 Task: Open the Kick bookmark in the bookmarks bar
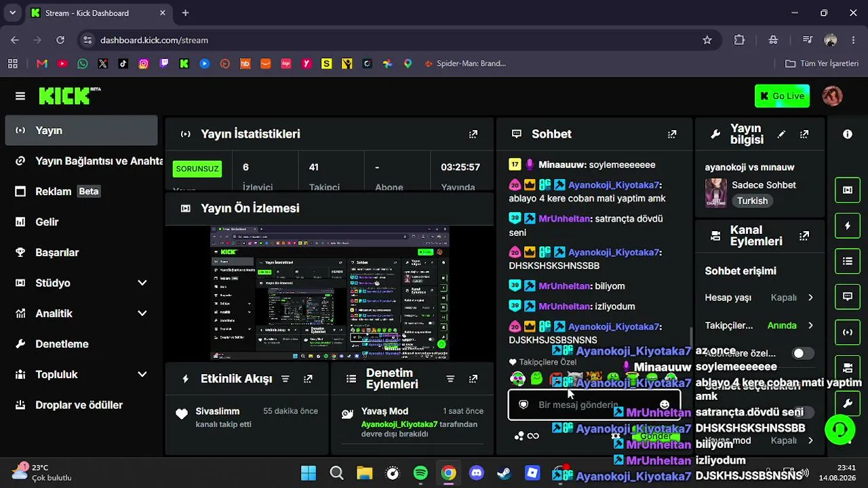[184, 64]
